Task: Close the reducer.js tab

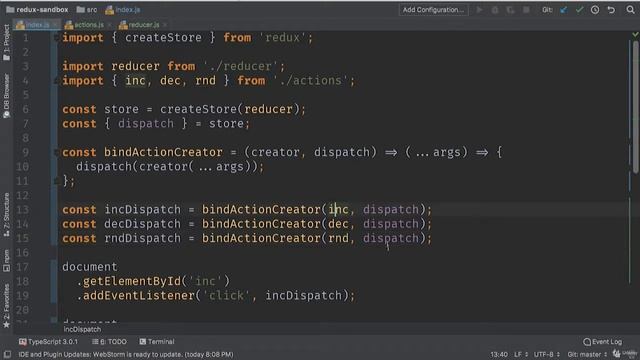Action: click(x=165, y=25)
